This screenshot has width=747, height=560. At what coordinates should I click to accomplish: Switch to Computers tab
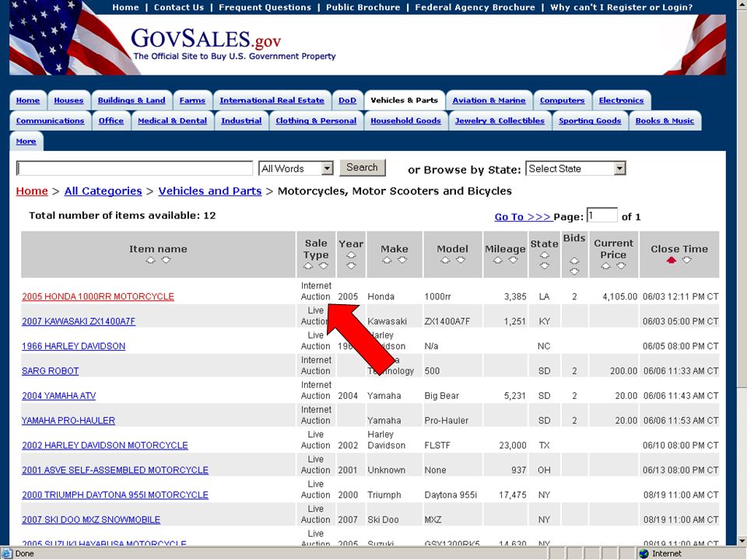tap(562, 100)
